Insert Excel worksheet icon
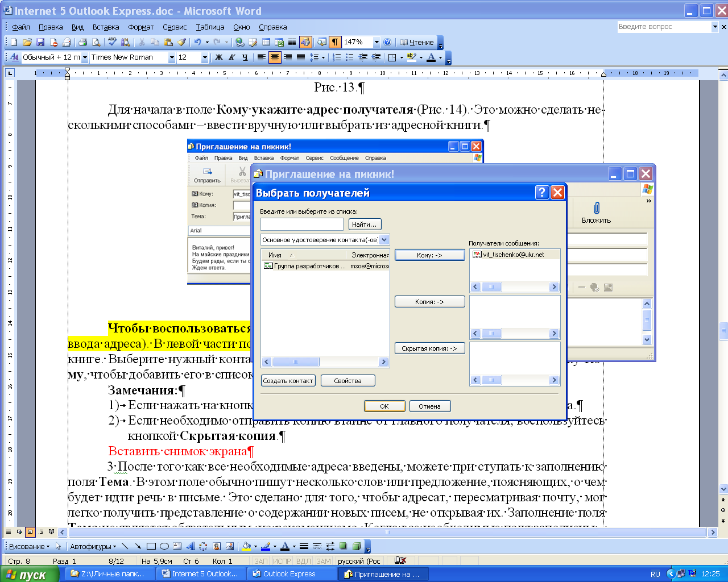This screenshot has height=582, width=728. point(279,42)
